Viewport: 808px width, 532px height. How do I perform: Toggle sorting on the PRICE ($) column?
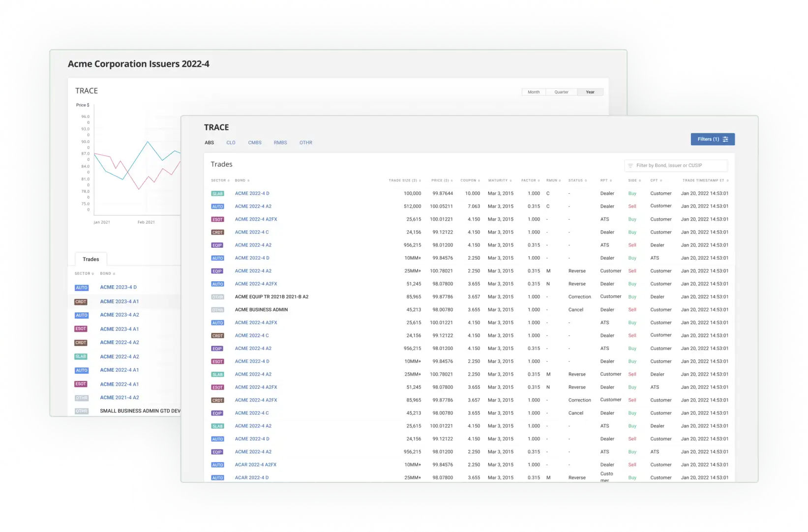[453, 180]
